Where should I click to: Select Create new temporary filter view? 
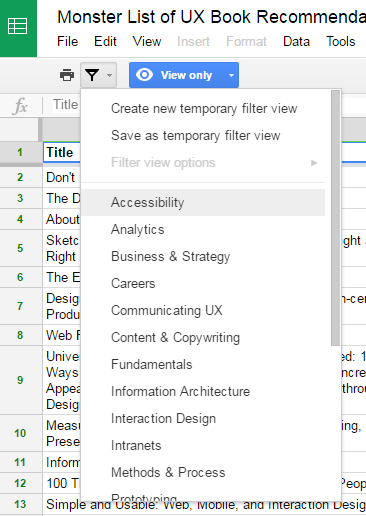tap(203, 109)
